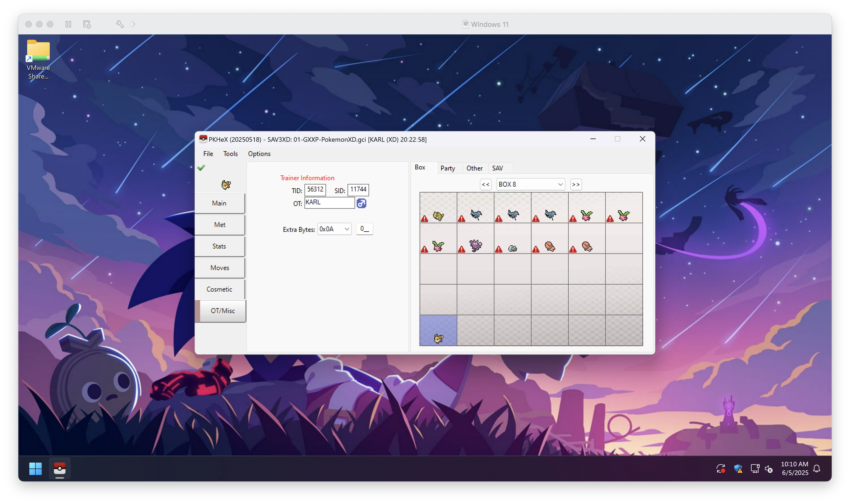Click the Nidorino sprite in row two
The width and height of the screenshot is (850, 504).
[x=475, y=245]
